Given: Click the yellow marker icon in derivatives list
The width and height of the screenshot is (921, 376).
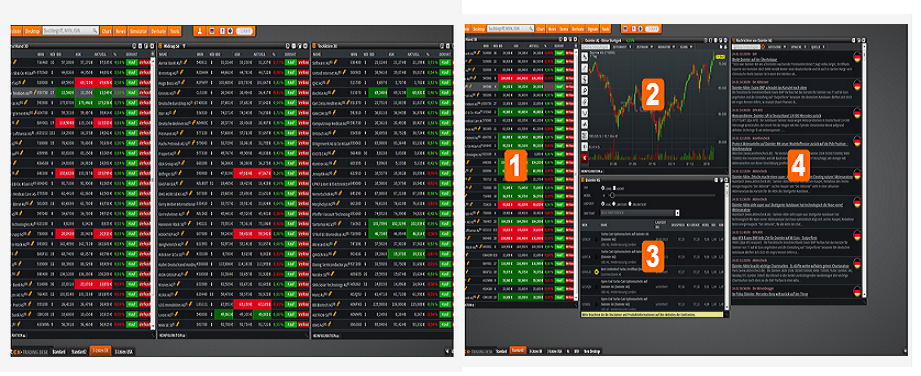Looking at the screenshot, I should tap(596, 272).
